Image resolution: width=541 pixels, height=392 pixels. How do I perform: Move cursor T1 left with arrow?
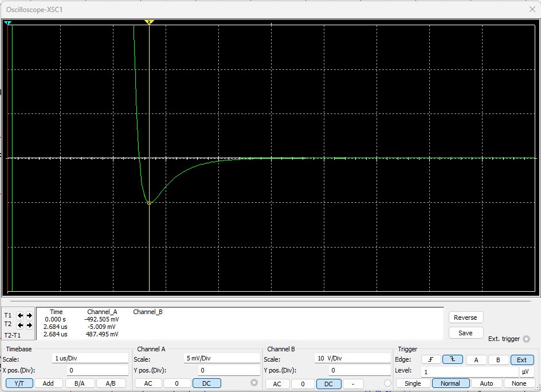[x=20, y=315]
